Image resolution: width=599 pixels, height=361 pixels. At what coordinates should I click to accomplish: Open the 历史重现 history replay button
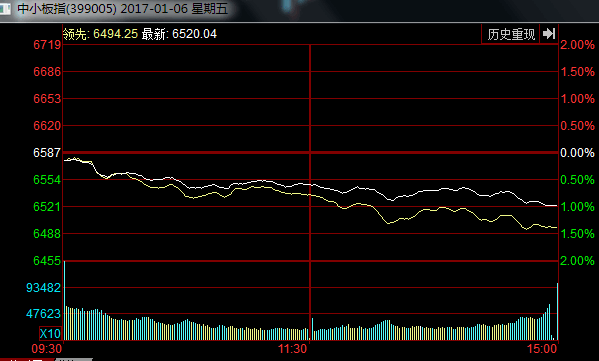(511, 34)
